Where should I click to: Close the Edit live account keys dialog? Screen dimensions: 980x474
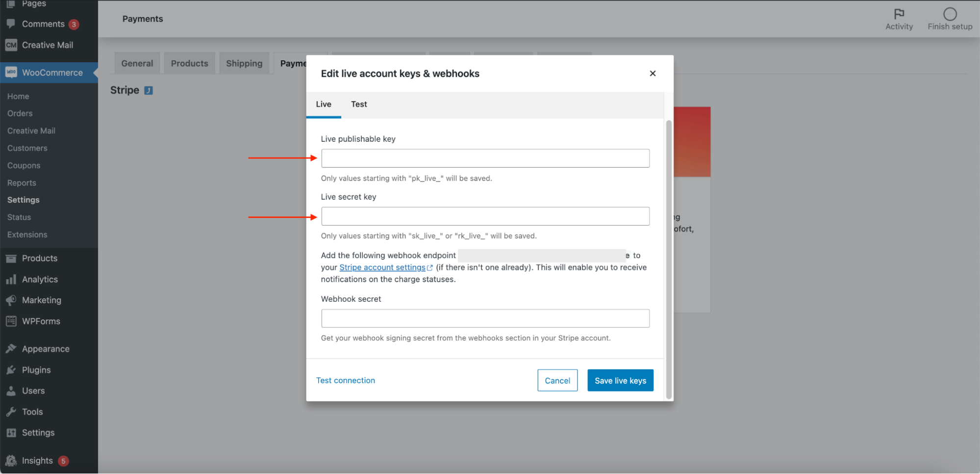tap(653, 73)
